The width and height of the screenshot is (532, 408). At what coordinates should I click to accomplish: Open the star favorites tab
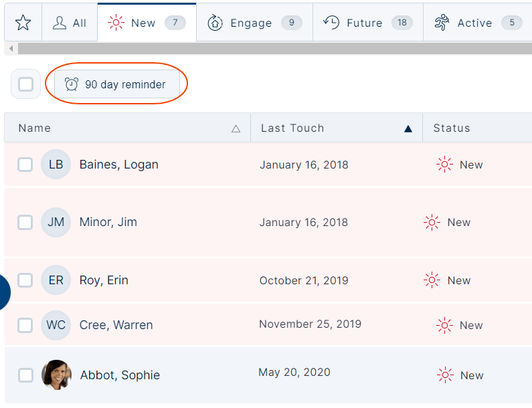pos(23,23)
